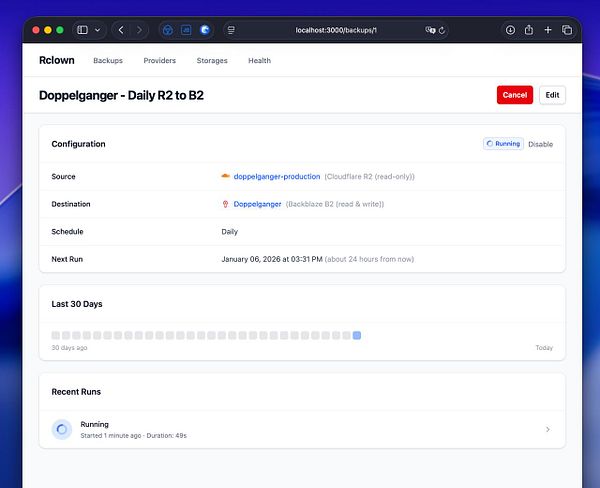This screenshot has width=600, height=488.
Task: Go back with the browser back arrow
Action: pos(121,30)
